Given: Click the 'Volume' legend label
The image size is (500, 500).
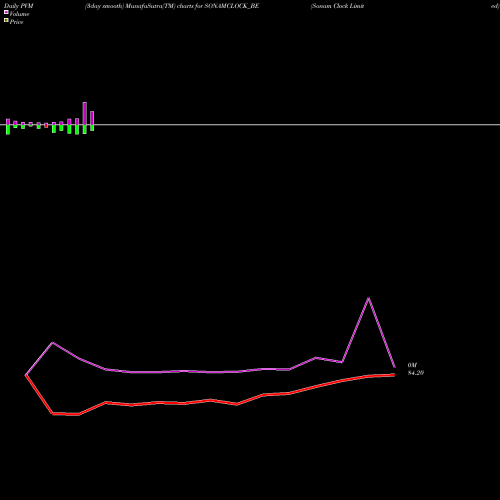Looking at the screenshot, I should click(x=19, y=14).
